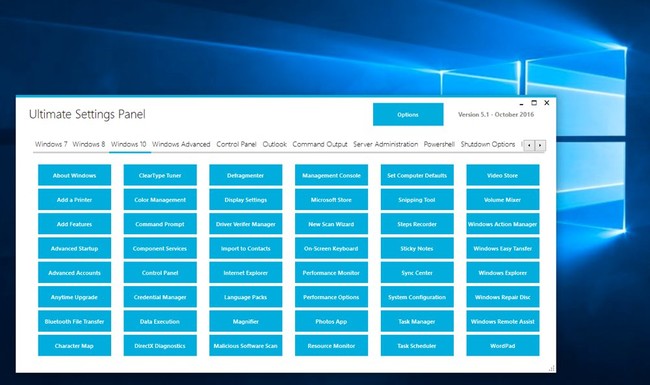Launch About Windows
Image resolution: width=650 pixels, height=385 pixels.
coord(75,175)
